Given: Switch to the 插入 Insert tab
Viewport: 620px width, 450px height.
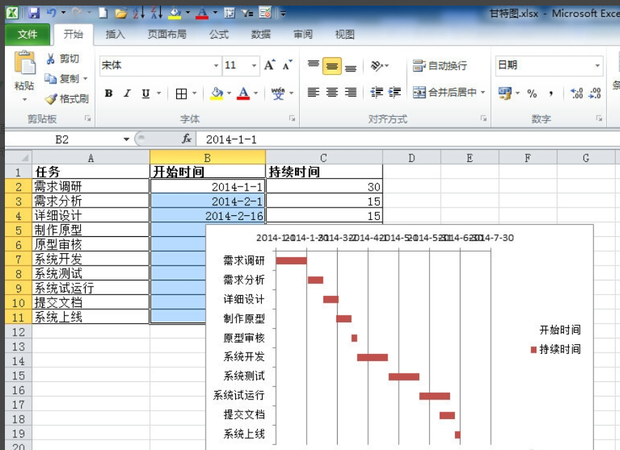Looking at the screenshot, I should point(115,35).
